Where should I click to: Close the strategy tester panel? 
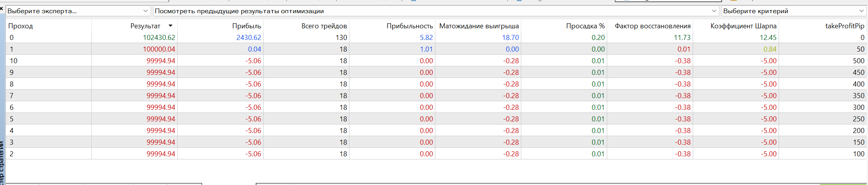(x=2, y=8)
